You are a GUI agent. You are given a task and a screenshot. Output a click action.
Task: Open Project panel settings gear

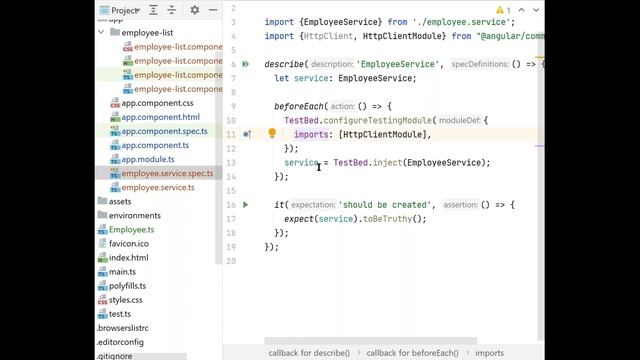pyautogui.click(x=195, y=10)
